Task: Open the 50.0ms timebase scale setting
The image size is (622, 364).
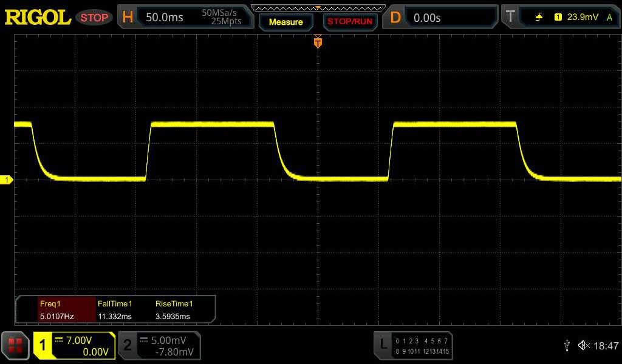Action: (165, 18)
